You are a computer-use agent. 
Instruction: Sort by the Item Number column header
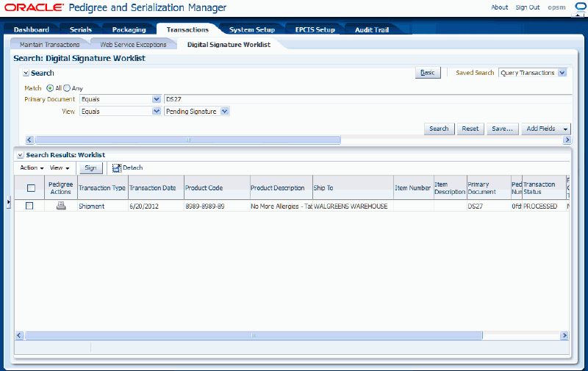pos(412,188)
